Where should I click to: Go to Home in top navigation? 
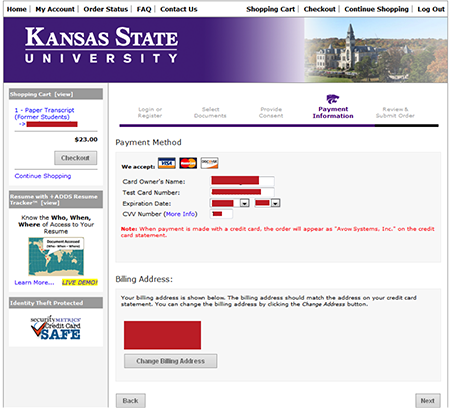coord(17,9)
